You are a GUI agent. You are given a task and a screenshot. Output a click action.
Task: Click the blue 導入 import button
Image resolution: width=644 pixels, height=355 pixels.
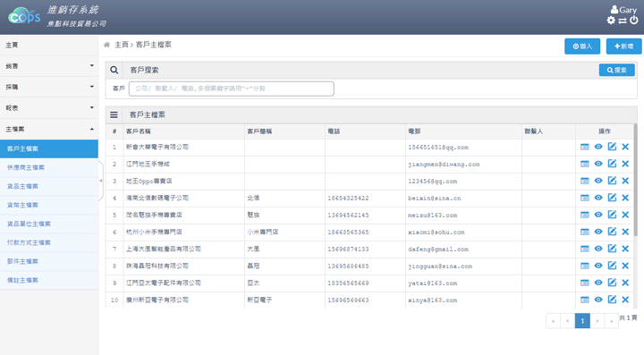[x=582, y=46]
